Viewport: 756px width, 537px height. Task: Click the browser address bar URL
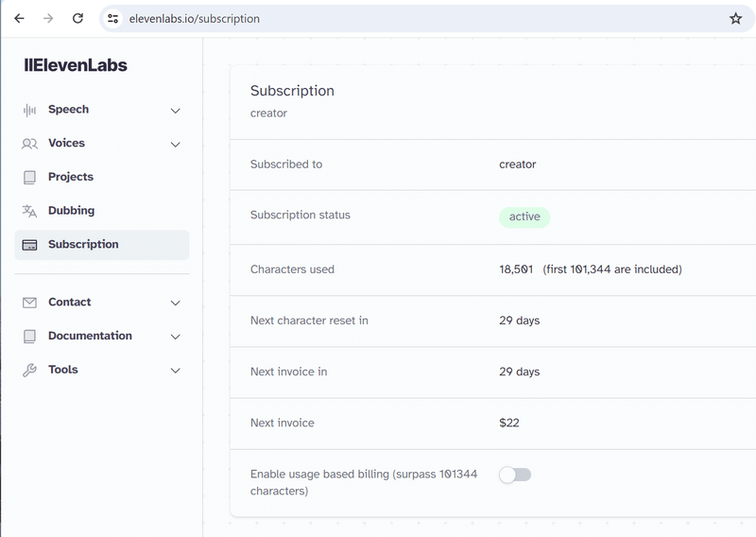pos(195,18)
